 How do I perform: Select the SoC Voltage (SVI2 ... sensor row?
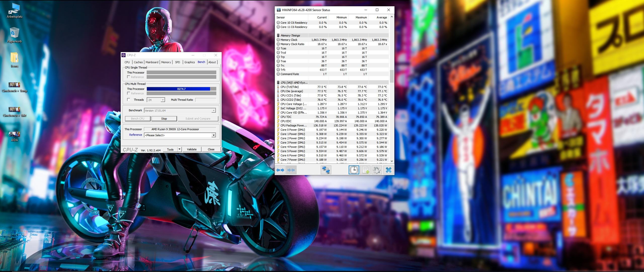click(x=332, y=108)
